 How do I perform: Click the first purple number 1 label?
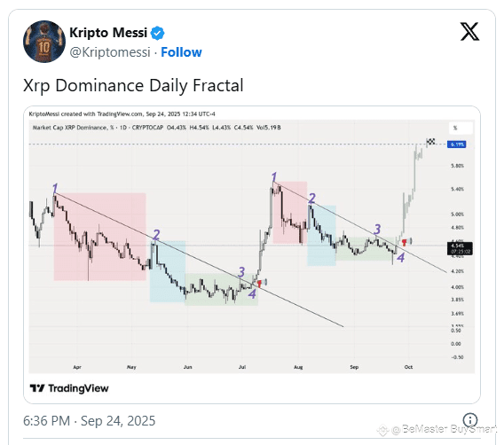55,189
